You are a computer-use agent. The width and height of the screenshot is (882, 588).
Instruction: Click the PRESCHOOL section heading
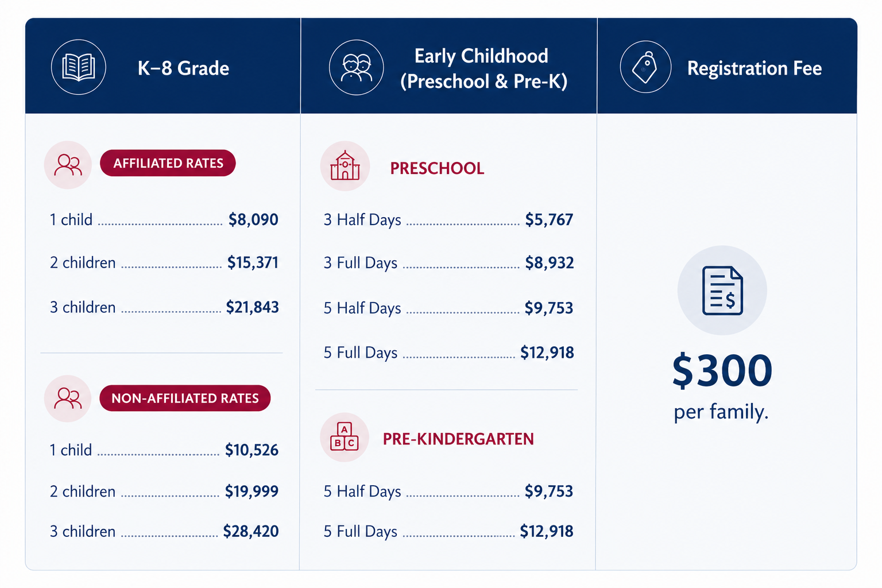[437, 168]
